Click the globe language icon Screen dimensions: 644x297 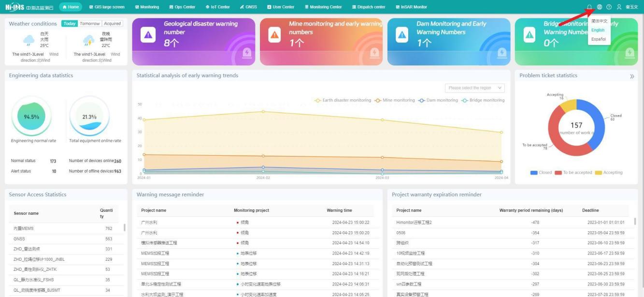(600, 7)
